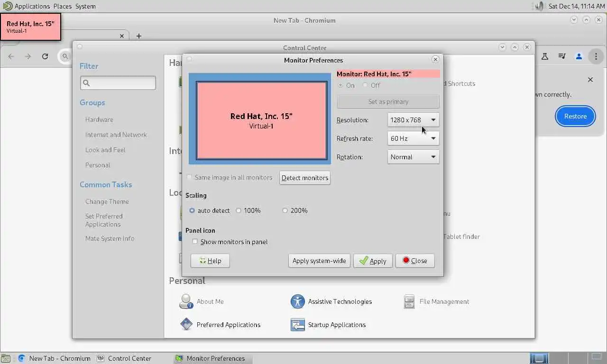Click the Filter search field in Control Center
The image size is (607, 364).
[118, 83]
